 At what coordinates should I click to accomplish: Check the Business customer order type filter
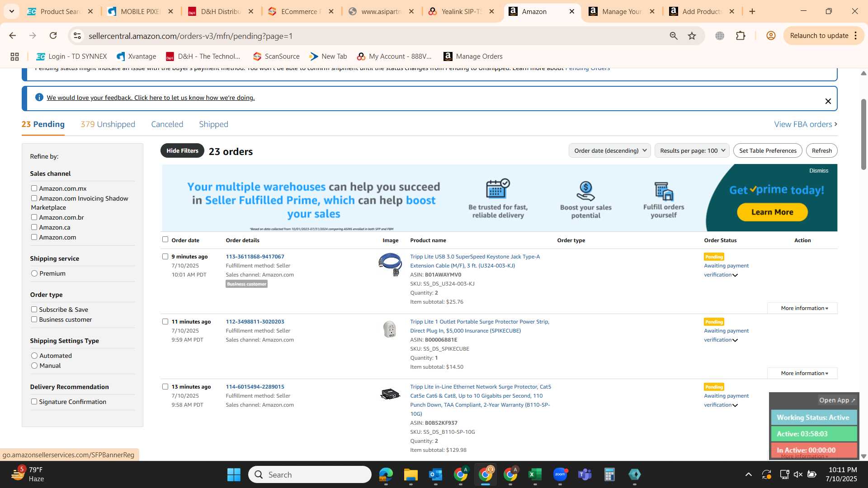34,319
